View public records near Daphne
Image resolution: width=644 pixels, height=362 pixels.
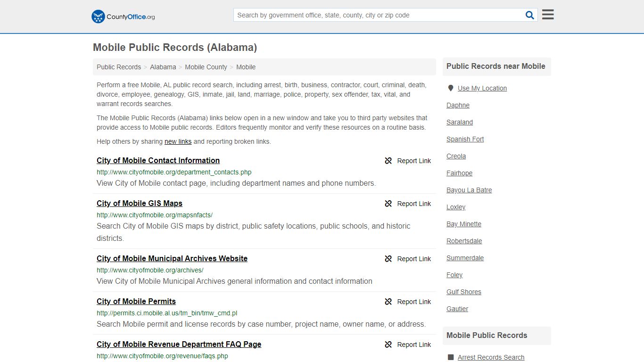click(x=458, y=105)
